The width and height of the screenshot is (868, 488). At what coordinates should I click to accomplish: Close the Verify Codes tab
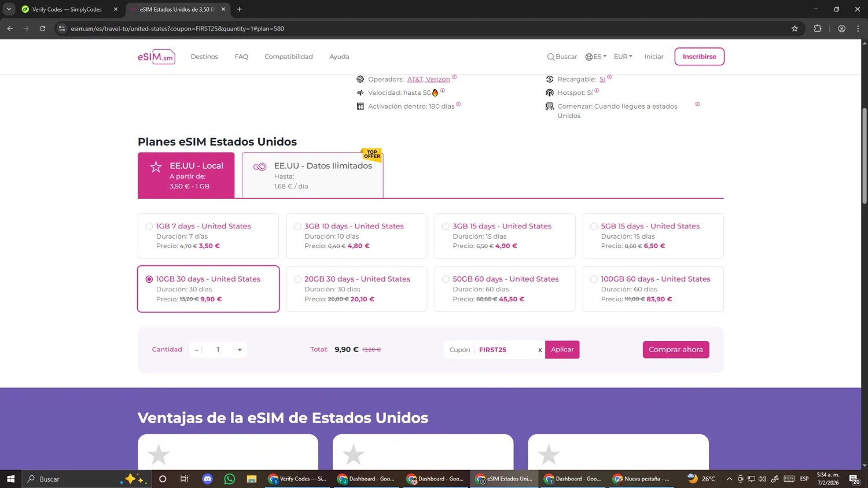[115, 9]
